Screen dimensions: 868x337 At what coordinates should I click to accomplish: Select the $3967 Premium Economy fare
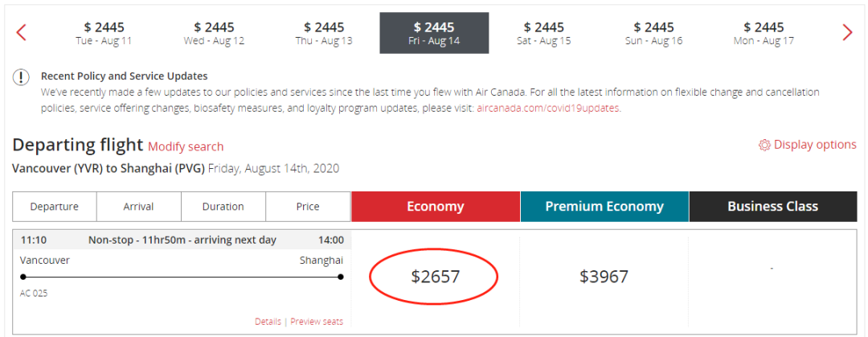click(604, 277)
